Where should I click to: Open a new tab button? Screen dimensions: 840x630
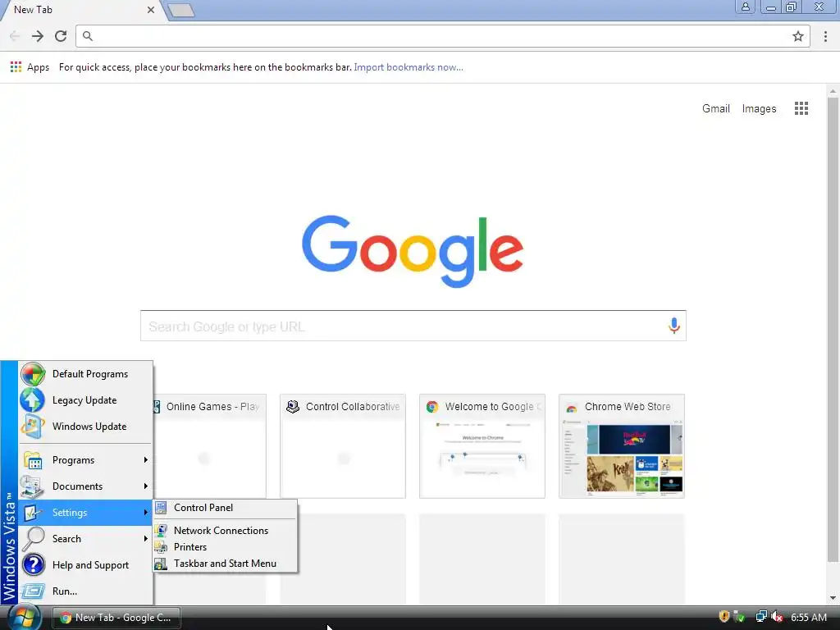coord(181,10)
